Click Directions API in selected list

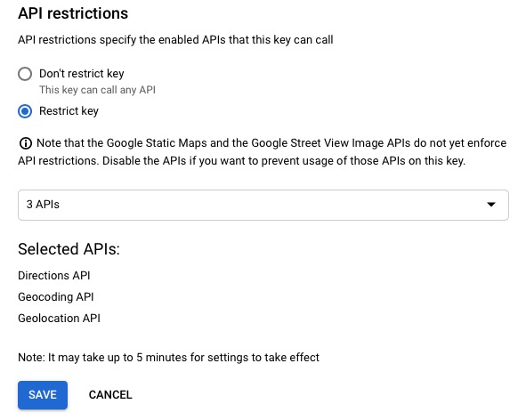point(54,276)
